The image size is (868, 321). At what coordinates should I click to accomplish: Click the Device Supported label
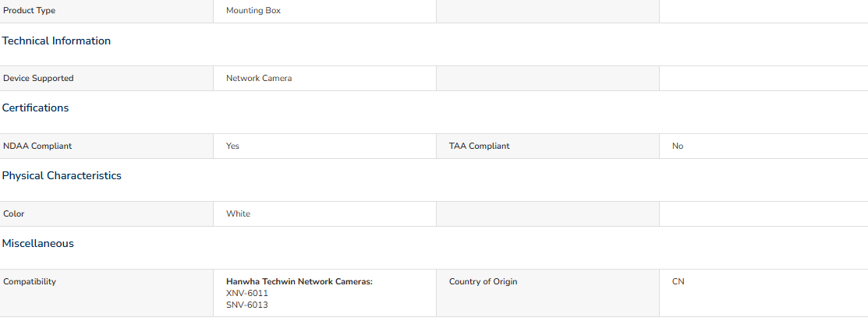[38, 79]
